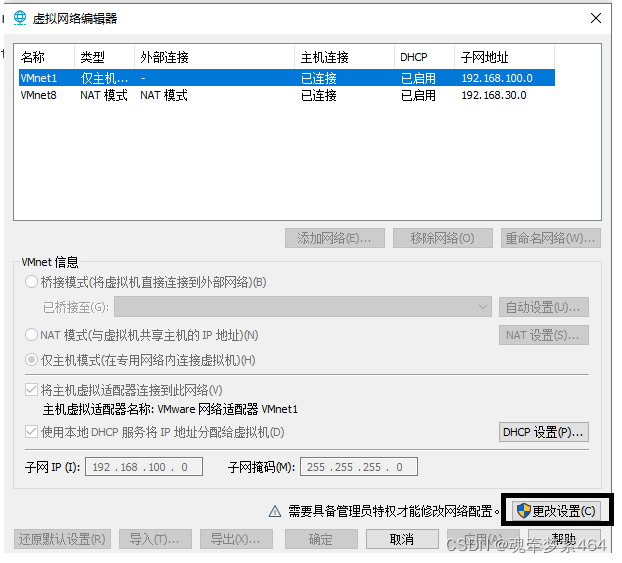Click the 子网 IP input field
Image resolution: width=622 pixels, height=563 pixels.
[144, 467]
